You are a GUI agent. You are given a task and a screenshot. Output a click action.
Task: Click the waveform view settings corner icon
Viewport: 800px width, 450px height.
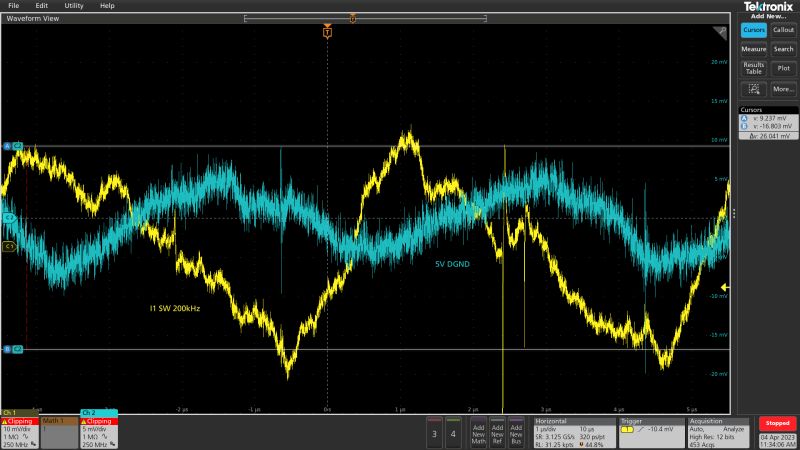[720, 33]
